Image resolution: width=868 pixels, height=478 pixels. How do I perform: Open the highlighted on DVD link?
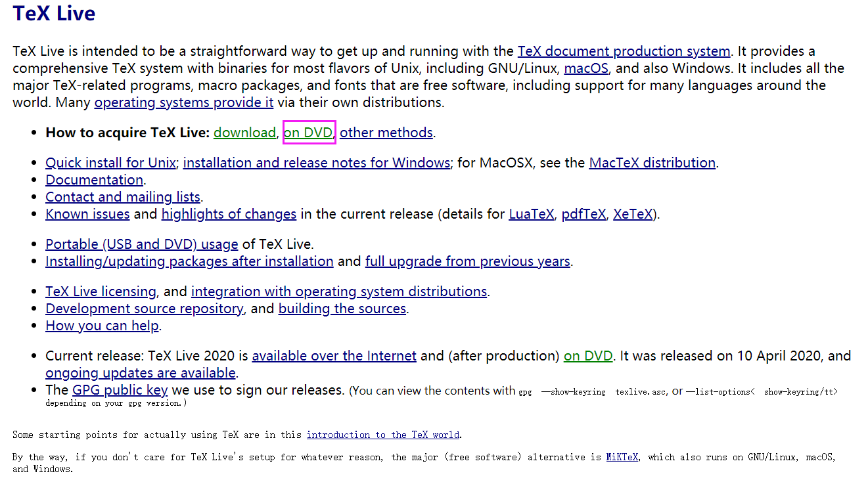(x=308, y=132)
